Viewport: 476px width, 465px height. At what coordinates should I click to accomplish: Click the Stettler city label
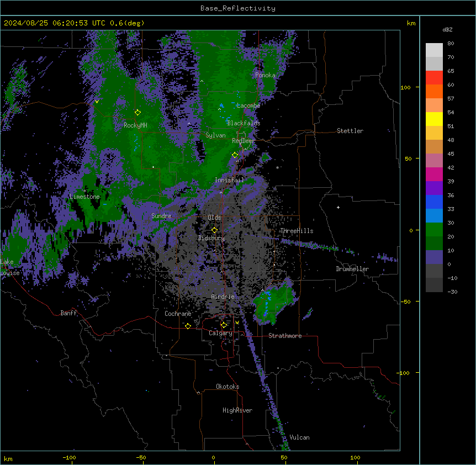click(x=350, y=131)
